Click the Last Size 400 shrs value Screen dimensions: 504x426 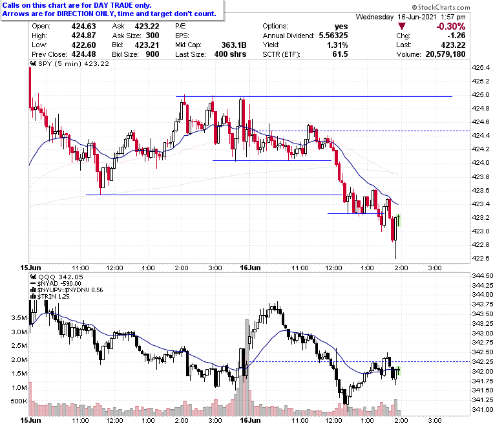(230, 54)
